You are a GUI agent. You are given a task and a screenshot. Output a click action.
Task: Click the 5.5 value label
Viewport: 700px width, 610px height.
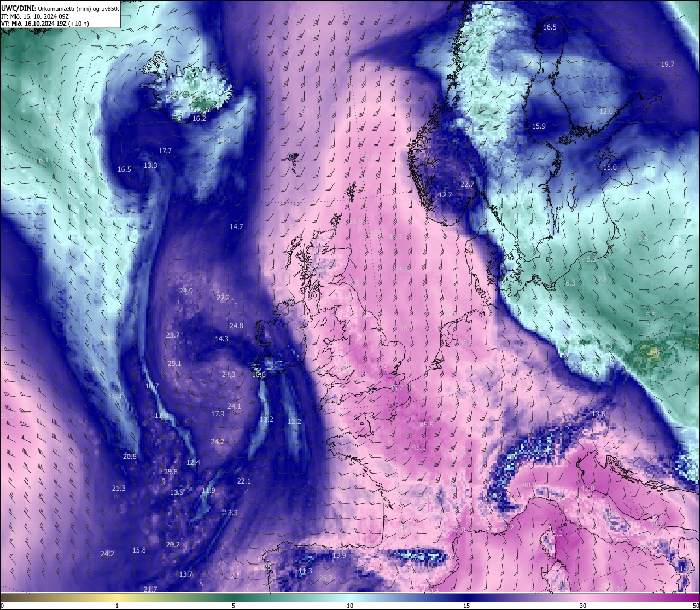coord(651,315)
